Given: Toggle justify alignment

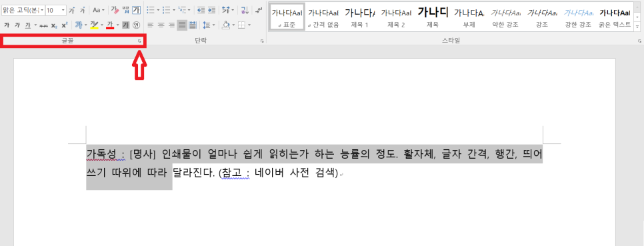Looking at the screenshot, I should [x=182, y=25].
